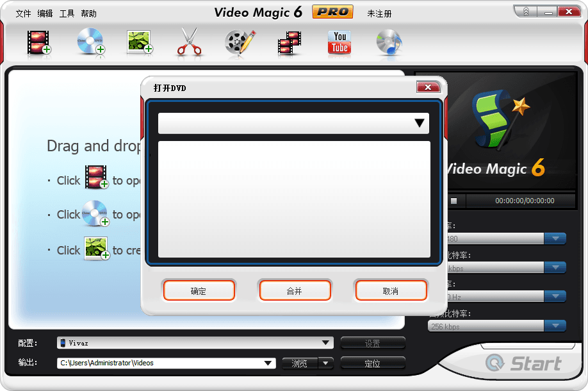Image resolution: width=588 pixels, height=391 pixels.
Task: Click the orange PRO badge
Action: coord(332,12)
